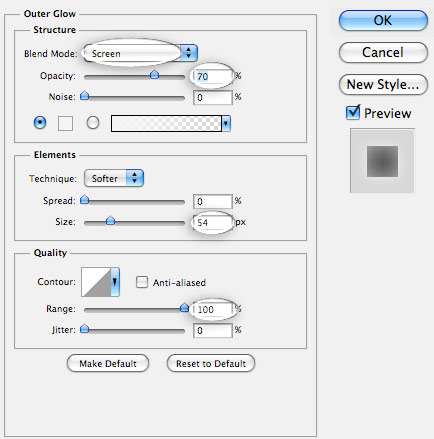Click the Cancel button
This screenshot has width=434, height=439.
383,52
